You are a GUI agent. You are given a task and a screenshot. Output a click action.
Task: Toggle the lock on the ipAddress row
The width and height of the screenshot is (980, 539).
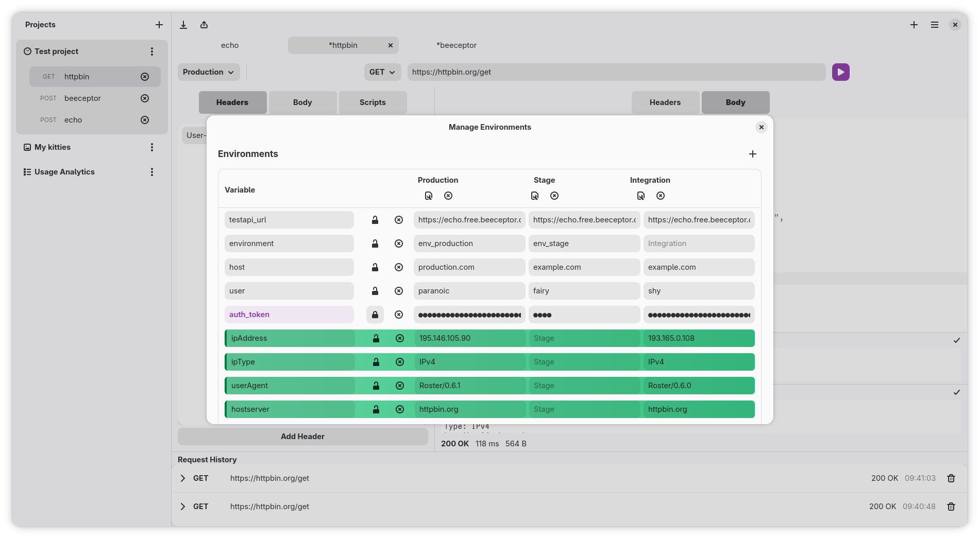pos(376,338)
